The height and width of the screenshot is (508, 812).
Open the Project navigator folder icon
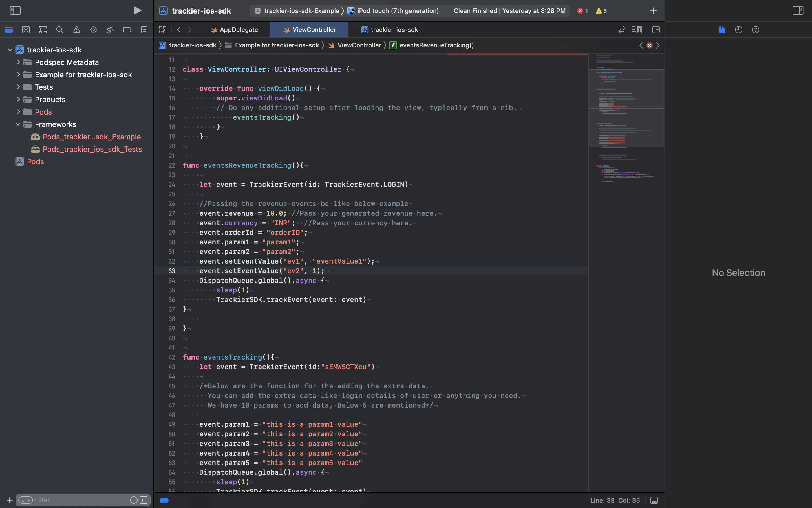tap(9, 30)
